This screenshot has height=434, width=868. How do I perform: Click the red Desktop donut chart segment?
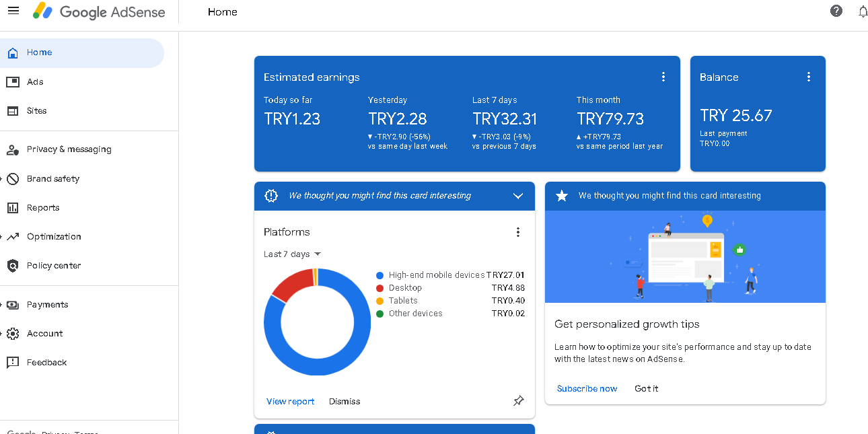(291, 286)
